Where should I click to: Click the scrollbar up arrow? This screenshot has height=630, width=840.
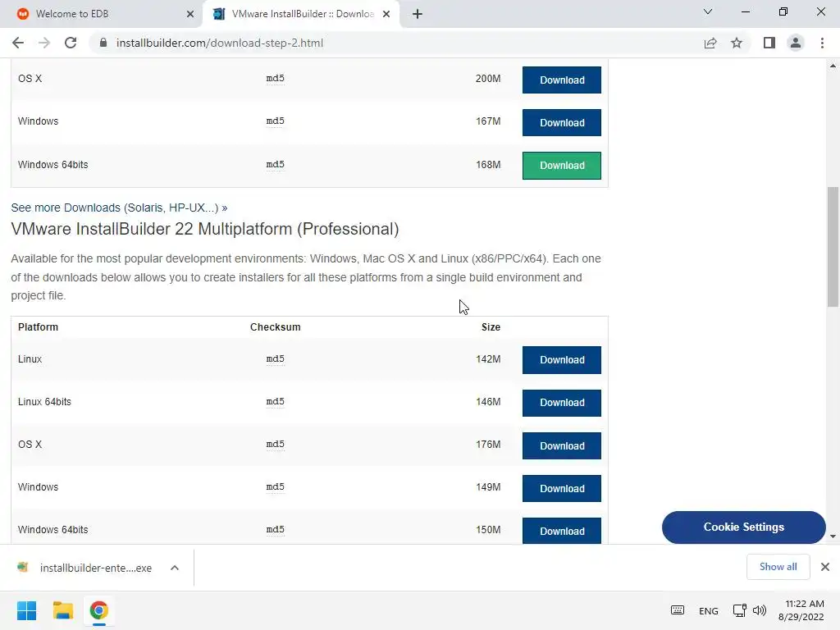[x=833, y=66]
